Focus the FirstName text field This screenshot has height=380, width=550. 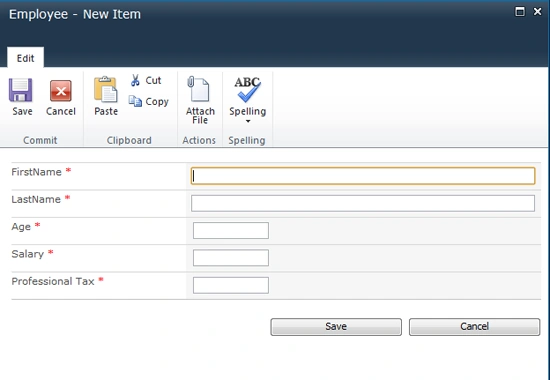(363, 176)
